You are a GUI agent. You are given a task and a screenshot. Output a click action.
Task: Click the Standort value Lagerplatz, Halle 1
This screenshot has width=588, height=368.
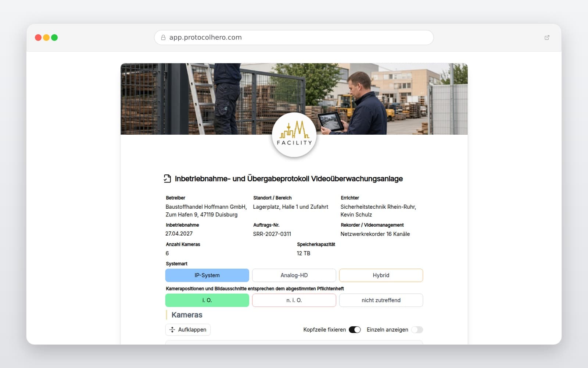pyautogui.click(x=290, y=207)
